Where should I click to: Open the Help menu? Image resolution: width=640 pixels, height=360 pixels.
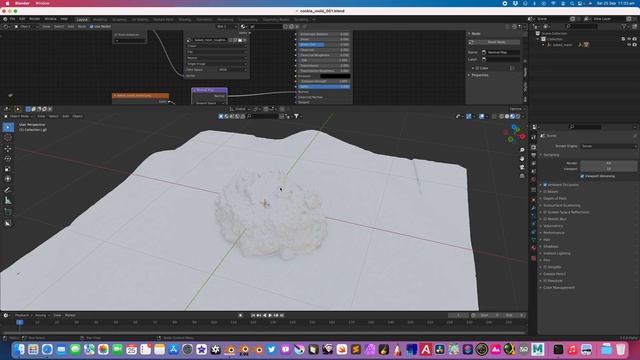(x=64, y=19)
